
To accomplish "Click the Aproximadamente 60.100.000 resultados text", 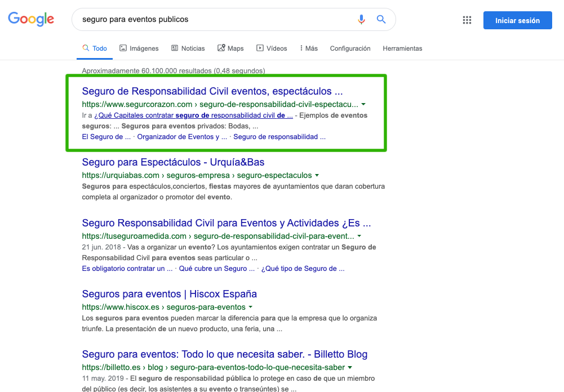I will point(174,71).
